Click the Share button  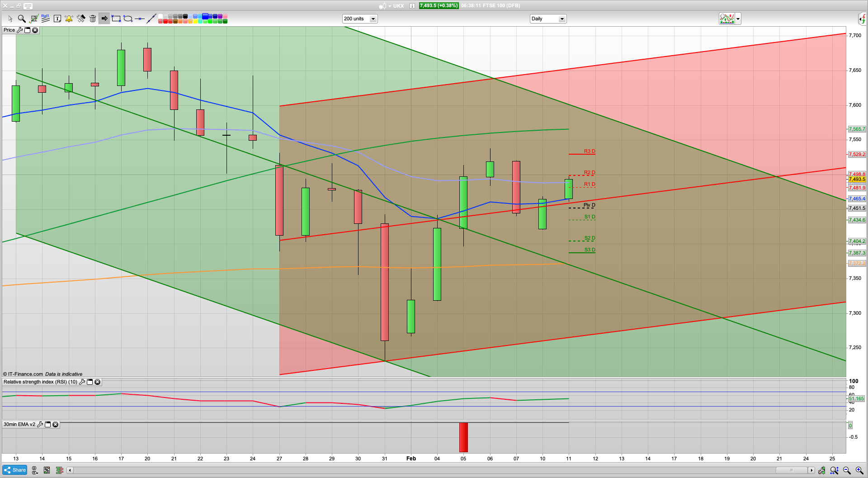pyautogui.click(x=15, y=470)
